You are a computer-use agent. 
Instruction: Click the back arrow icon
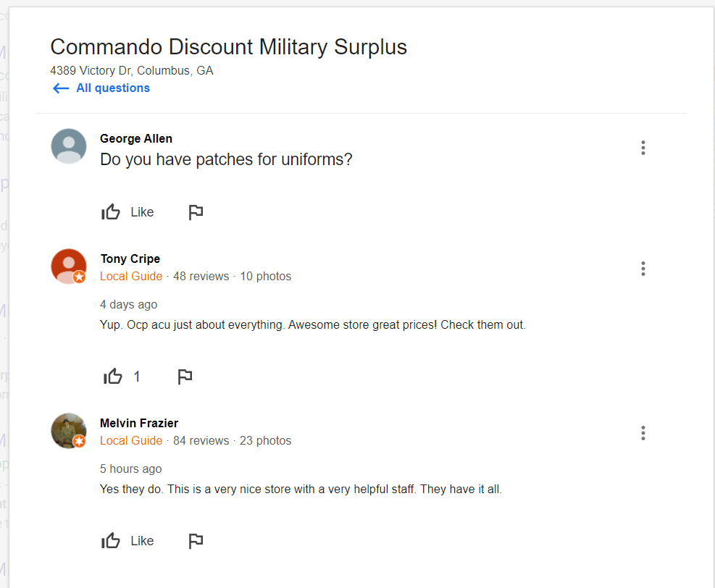61,88
